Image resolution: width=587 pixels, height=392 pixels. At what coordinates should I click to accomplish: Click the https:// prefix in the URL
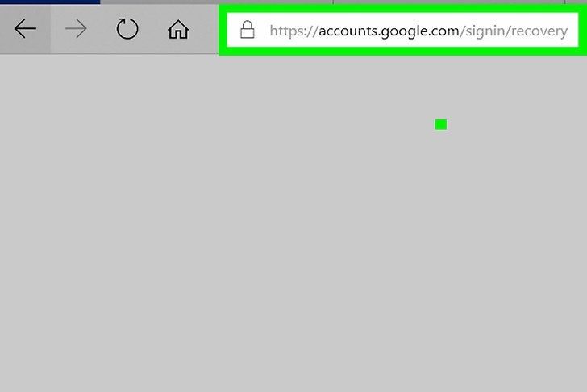[293, 31]
